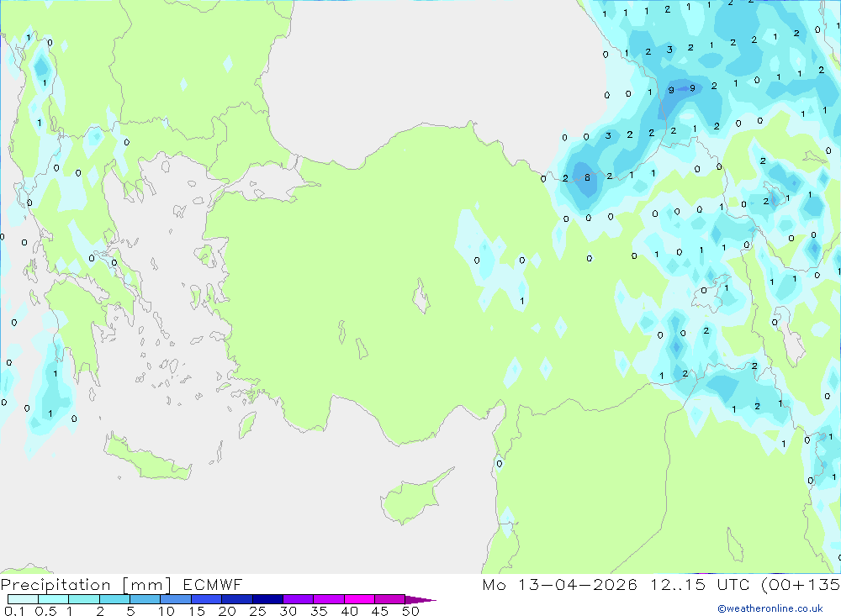This screenshot has height=616, width=841.
Task: Select the 0.1–0.5 mm legend color box
Action: pyautogui.click(x=23, y=599)
